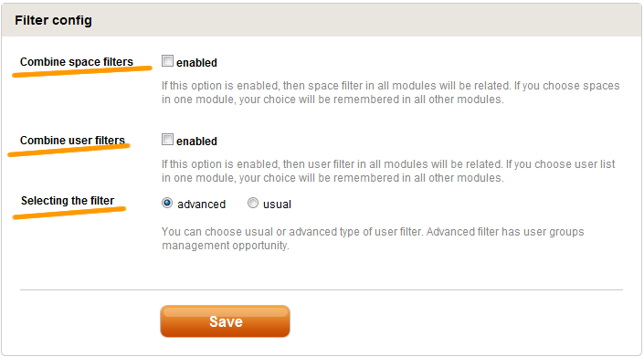
Task: Enable the Combine space filters checkbox
Action: tap(167, 61)
